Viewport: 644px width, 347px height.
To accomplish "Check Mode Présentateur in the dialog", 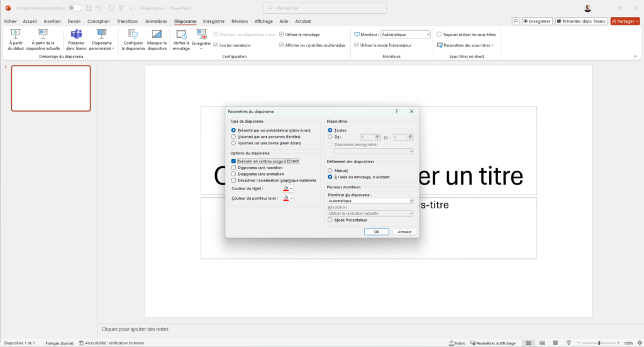I will (x=330, y=220).
